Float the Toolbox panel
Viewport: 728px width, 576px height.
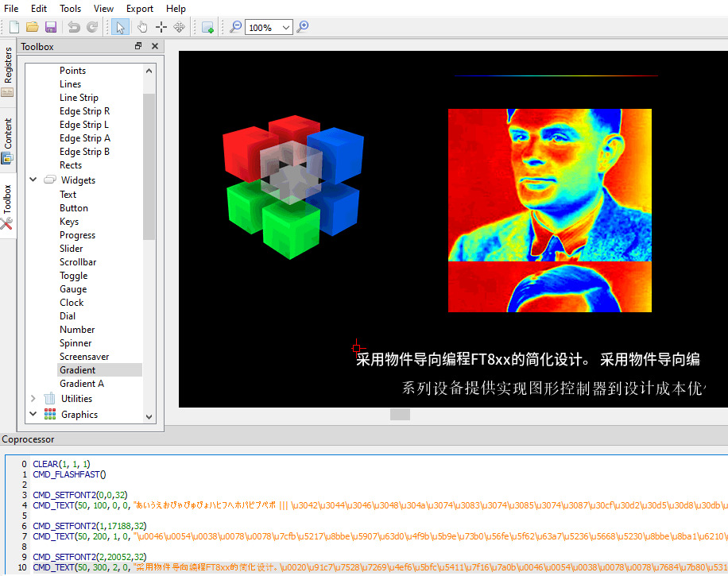coord(138,46)
